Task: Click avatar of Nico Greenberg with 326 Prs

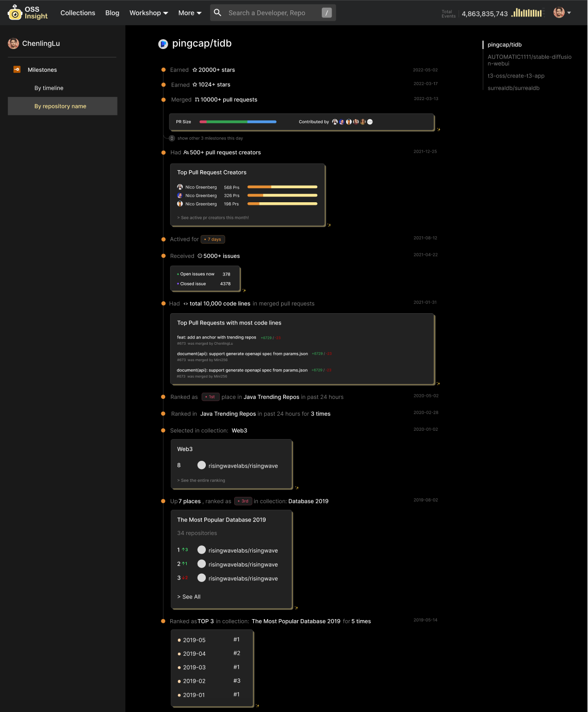Action: click(180, 196)
